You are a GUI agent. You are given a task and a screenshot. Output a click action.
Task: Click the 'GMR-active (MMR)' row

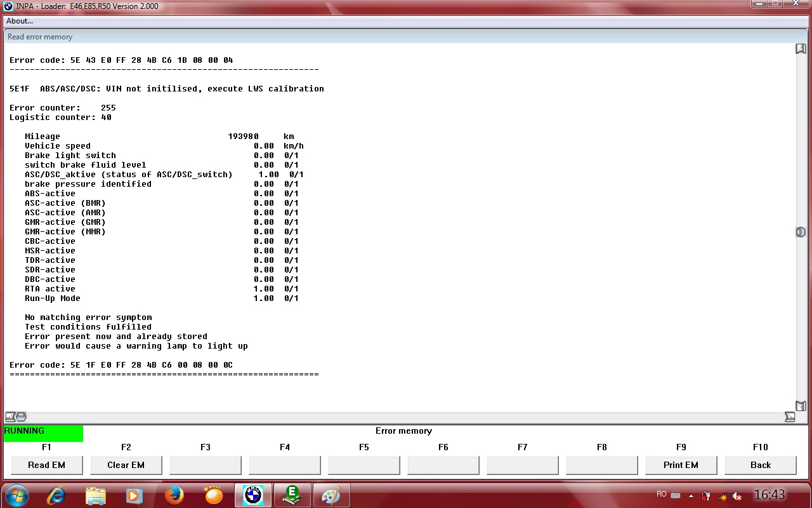point(162,232)
